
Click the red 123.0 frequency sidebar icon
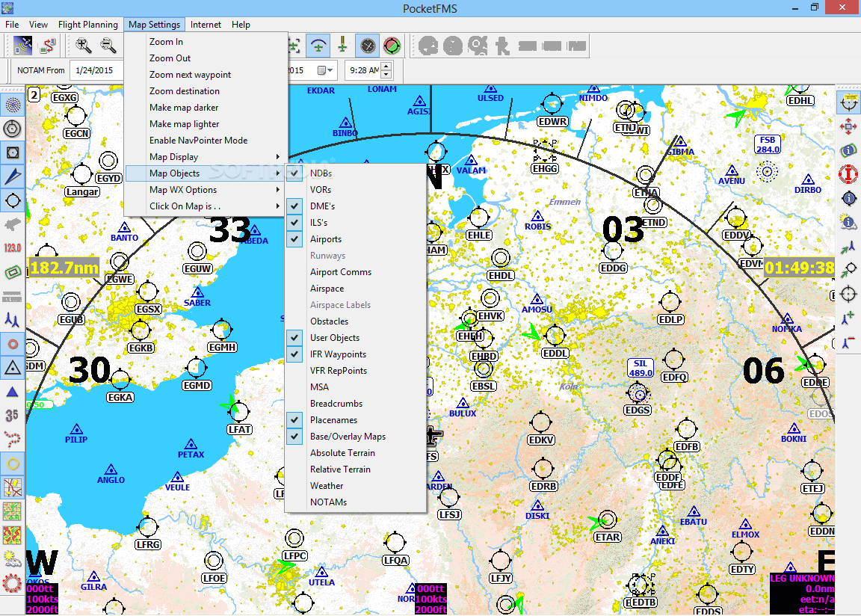pos(13,248)
